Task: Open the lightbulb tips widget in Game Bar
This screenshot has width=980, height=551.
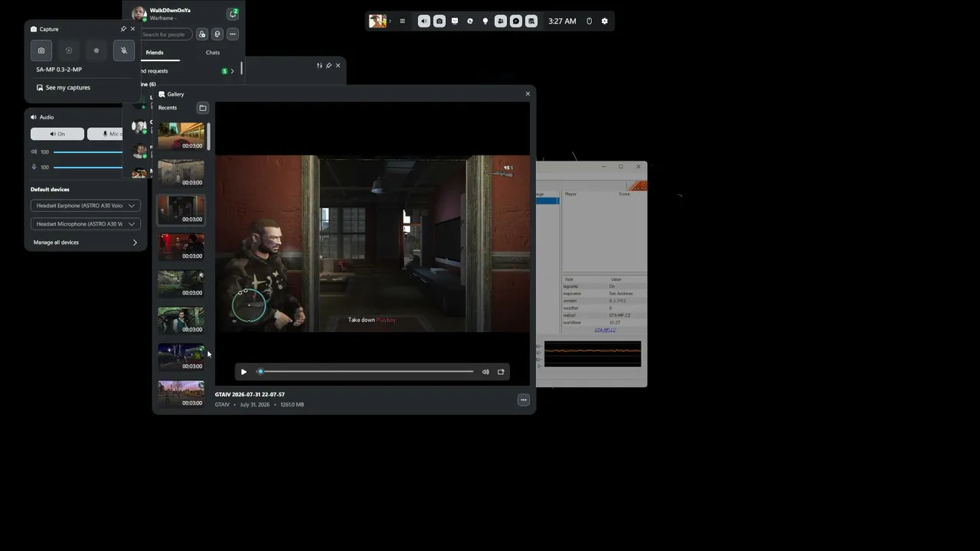Action: point(485,21)
